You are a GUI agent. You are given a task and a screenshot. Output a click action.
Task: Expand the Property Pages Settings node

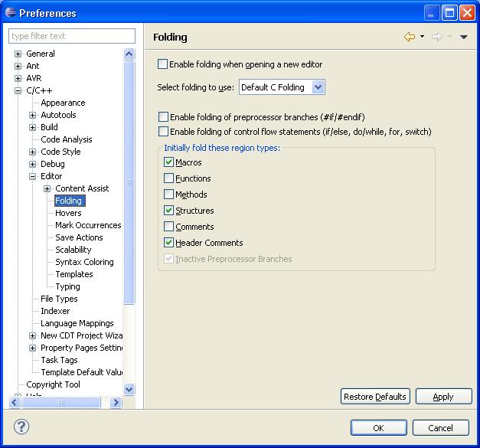point(32,348)
